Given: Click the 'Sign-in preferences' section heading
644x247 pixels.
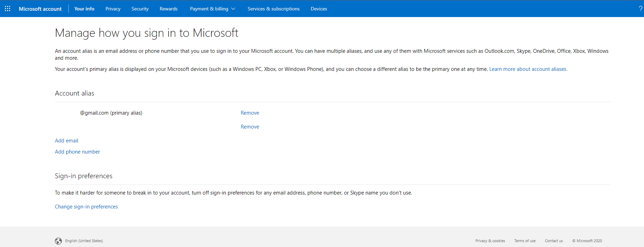Looking at the screenshot, I should click(84, 176).
